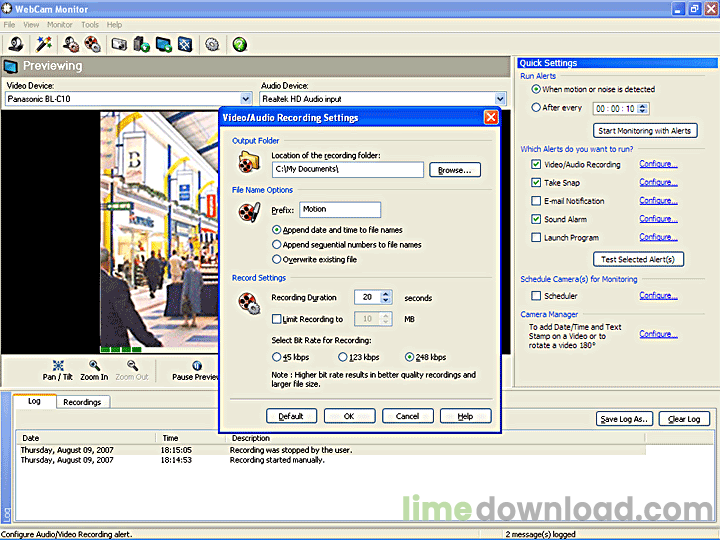This screenshot has width=720, height=540.
Task: Toggle the Sound Alarm checkbox
Action: [536, 219]
